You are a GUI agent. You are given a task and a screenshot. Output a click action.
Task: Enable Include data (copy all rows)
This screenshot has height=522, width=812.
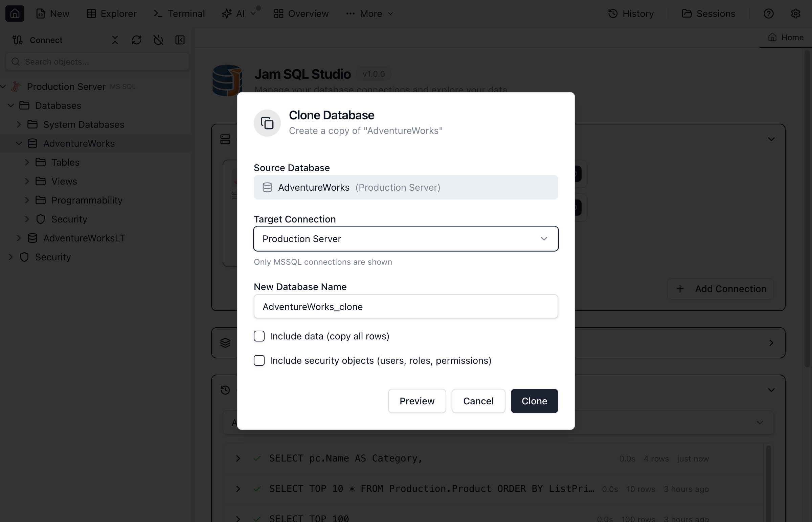point(259,336)
